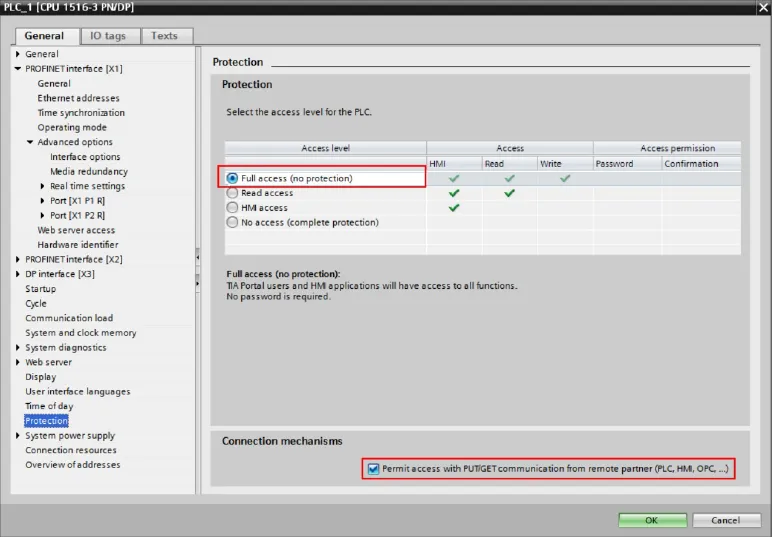Switch to the IO tags tab
773x537 pixels.
click(x=108, y=36)
